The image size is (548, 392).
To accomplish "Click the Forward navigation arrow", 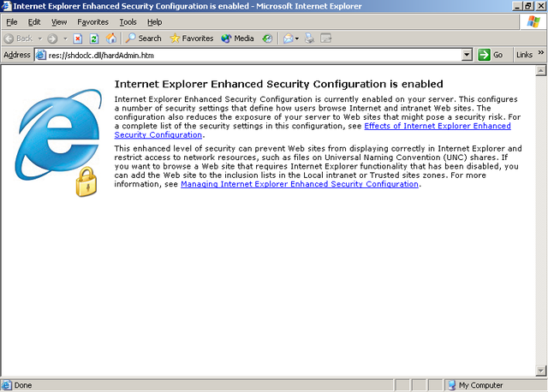I will click(52, 39).
